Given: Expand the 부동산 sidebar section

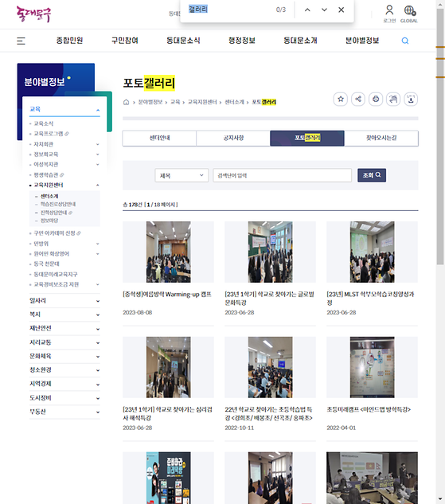Looking at the screenshot, I should tap(64, 412).
